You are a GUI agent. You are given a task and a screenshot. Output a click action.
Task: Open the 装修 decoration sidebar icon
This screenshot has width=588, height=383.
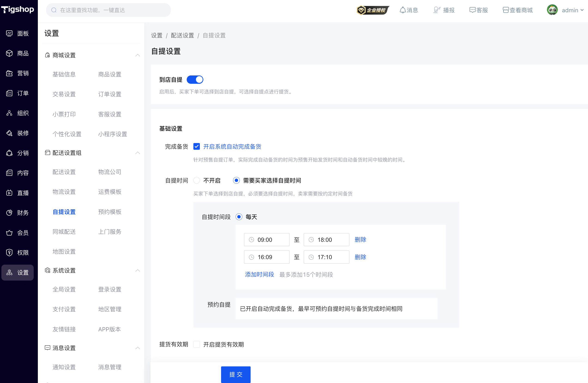point(9,133)
